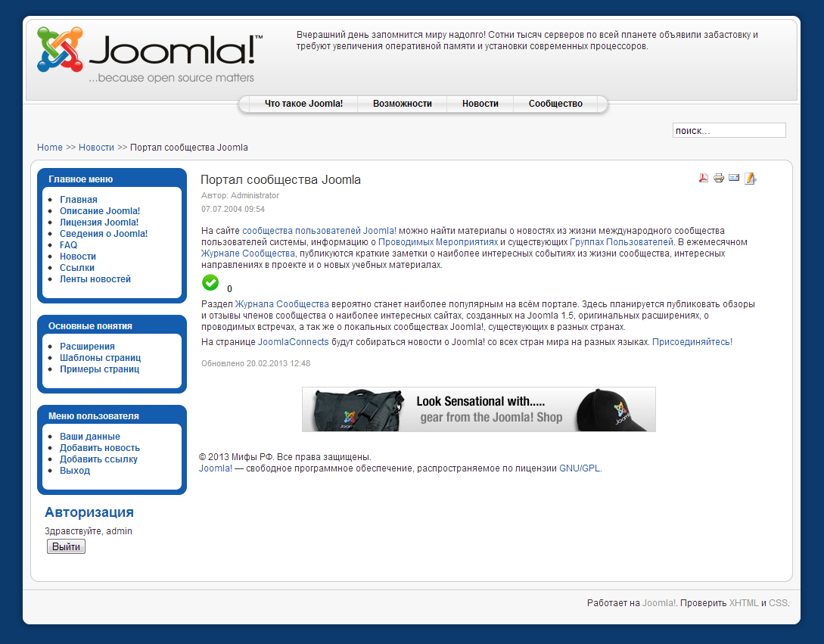Click the "Автор: Administrator" text
The image size is (824, 644).
pyautogui.click(x=240, y=195)
